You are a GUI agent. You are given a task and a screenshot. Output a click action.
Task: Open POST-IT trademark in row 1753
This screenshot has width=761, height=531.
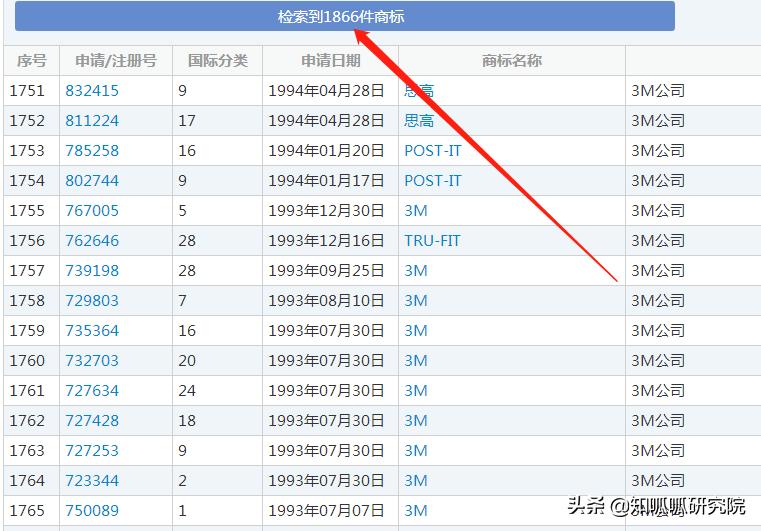tap(432, 151)
